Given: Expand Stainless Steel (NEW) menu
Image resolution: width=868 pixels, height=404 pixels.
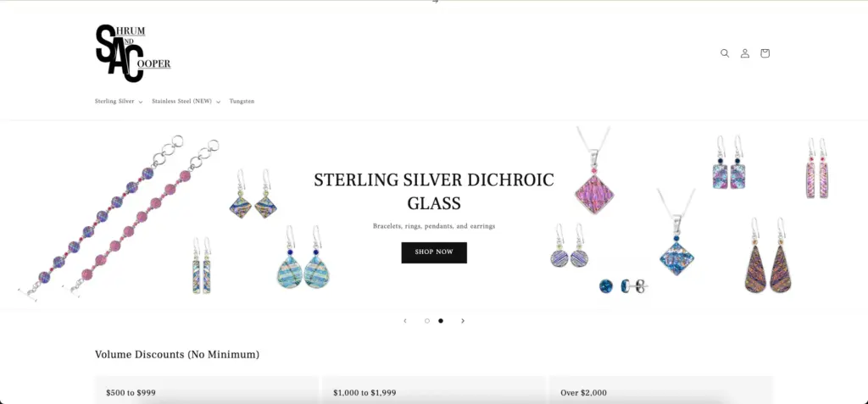Looking at the screenshot, I should coord(186,102).
